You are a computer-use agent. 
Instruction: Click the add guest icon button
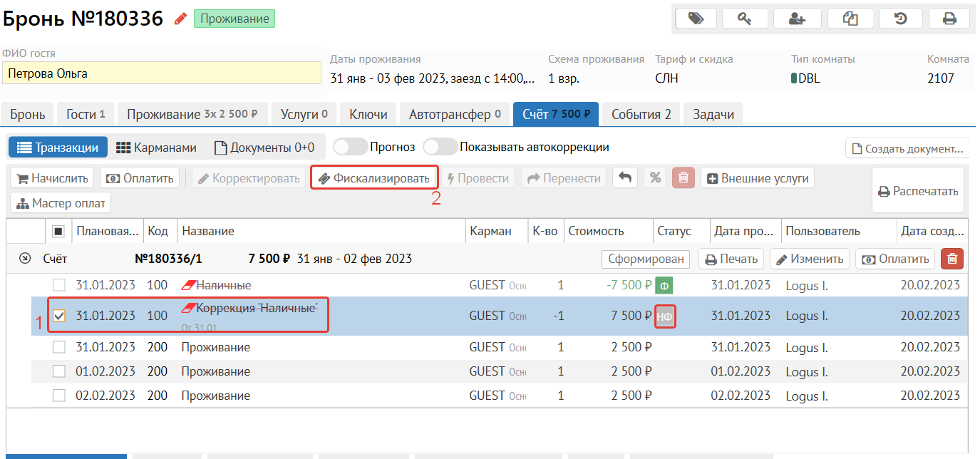pos(797,19)
